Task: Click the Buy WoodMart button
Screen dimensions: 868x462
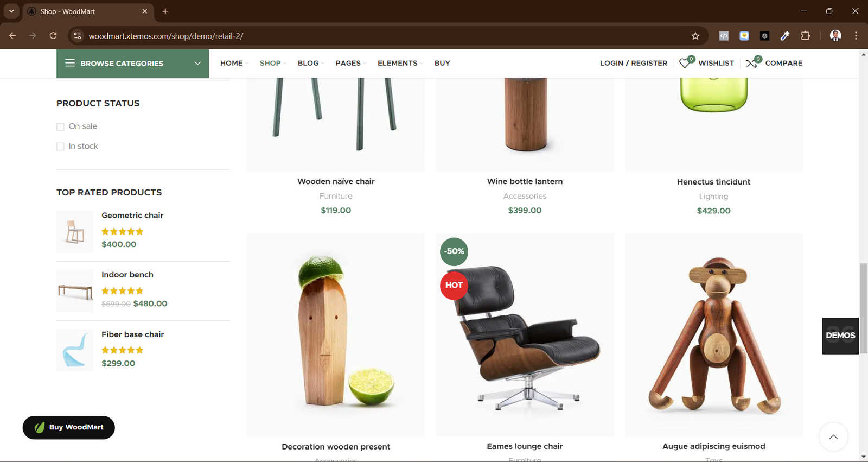Action: coord(69,427)
